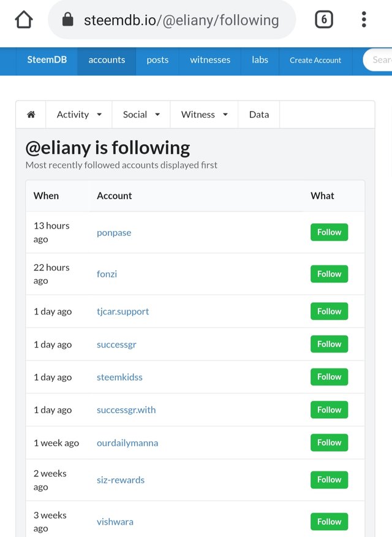The image size is (392, 537).
Task: Focus the steemdb.io address bar URL
Action: tap(181, 20)
